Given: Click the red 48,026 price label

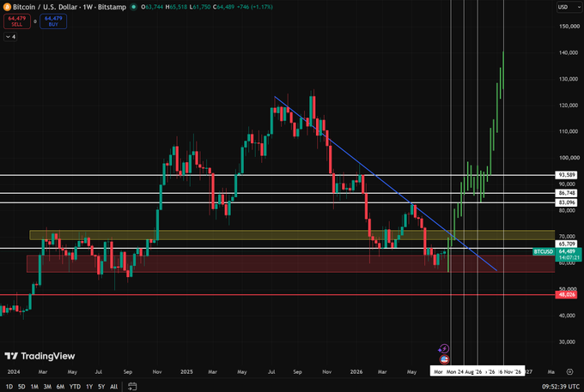Looking at the screenshot, I should (566, 294).
